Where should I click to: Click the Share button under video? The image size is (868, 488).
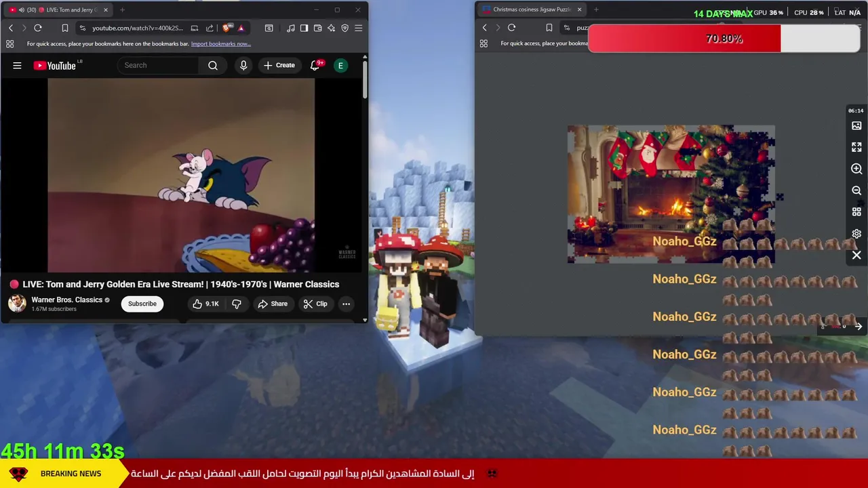click(x=273, y=304)
